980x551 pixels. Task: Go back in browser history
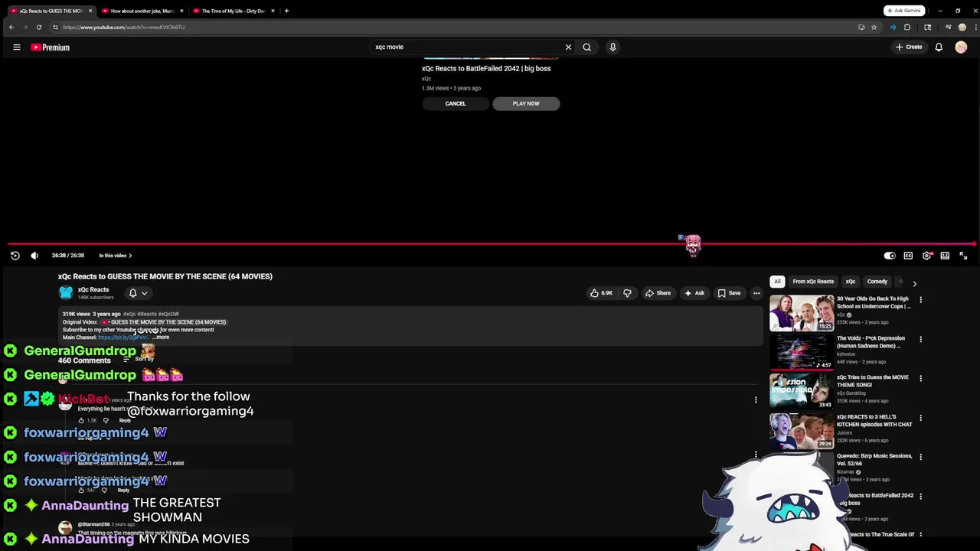point(11,28)
